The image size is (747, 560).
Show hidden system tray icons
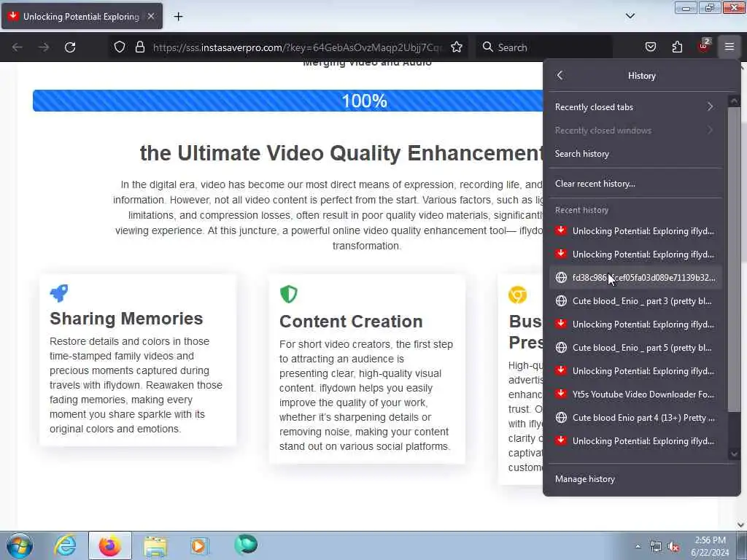pos(638,546)
